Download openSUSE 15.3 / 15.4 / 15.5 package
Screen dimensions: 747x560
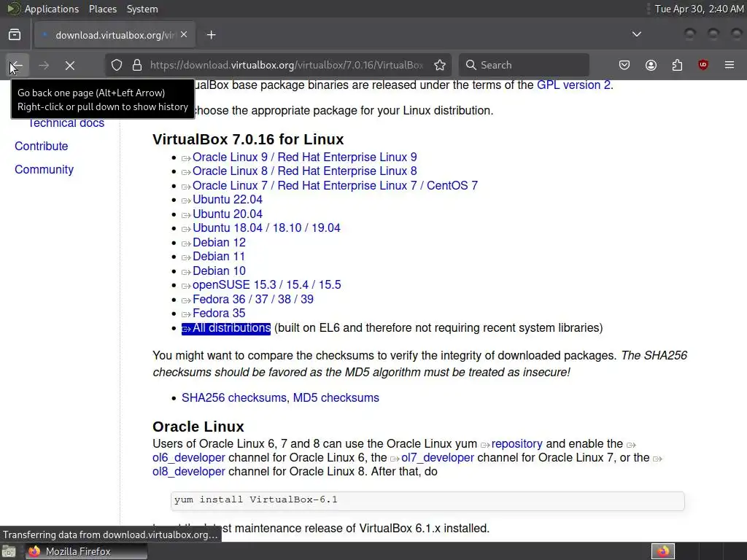(x=267, y=285)
